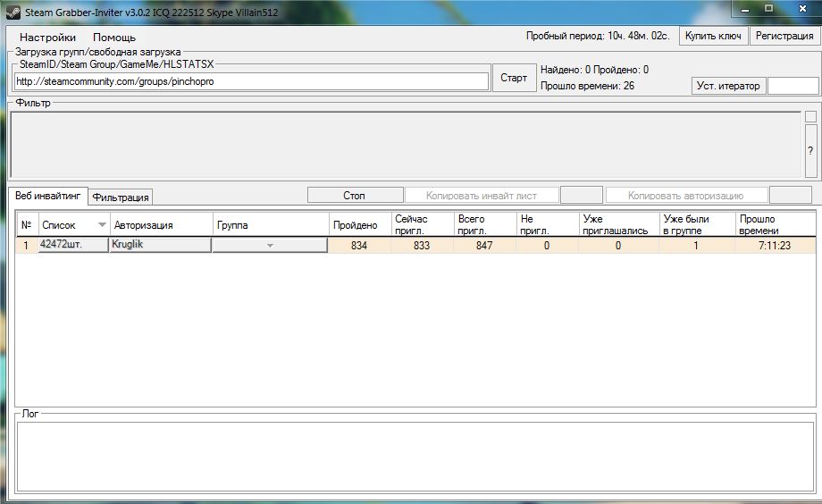Open the Настройки menu
822x504 pixels.
point(47,38)
